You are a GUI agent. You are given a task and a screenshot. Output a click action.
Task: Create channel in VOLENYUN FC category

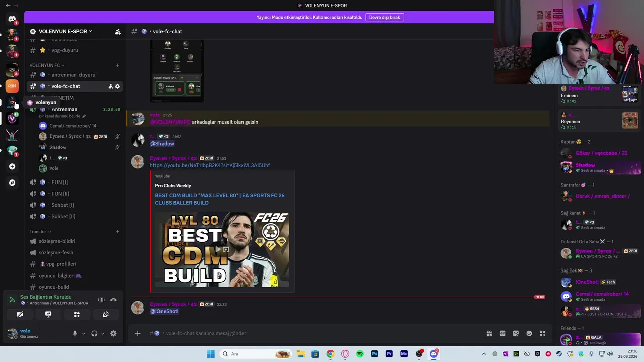pyautogui.click(x=117, y=65)
